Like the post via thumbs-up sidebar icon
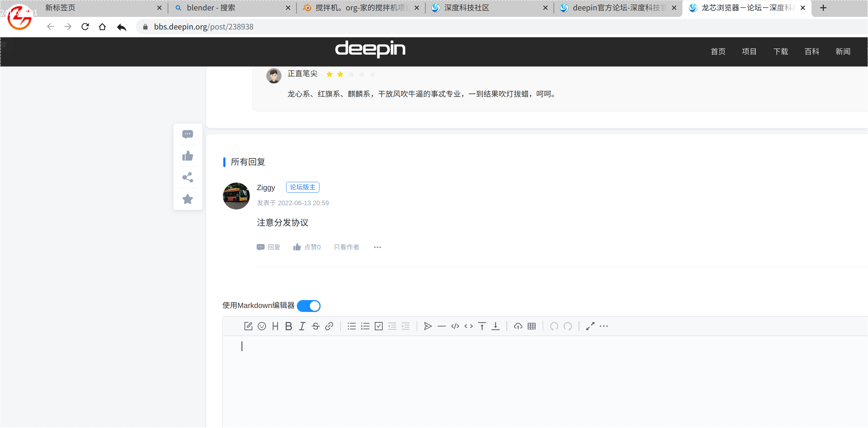Image resolution: width=868 pixels, height=428 pixels. 188,156
